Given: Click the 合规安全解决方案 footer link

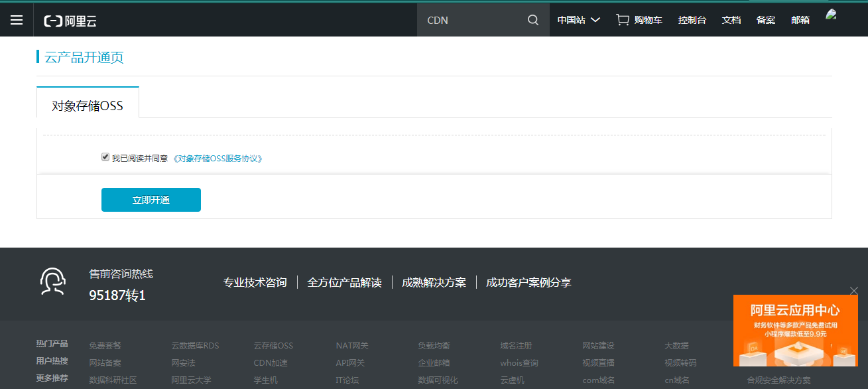Looking at the screenshot, I should pos(779,380).
